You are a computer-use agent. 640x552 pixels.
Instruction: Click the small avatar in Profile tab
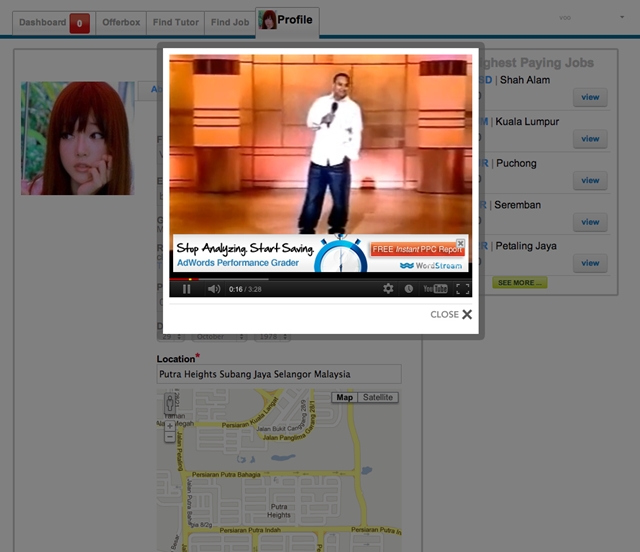click(268, 20)
